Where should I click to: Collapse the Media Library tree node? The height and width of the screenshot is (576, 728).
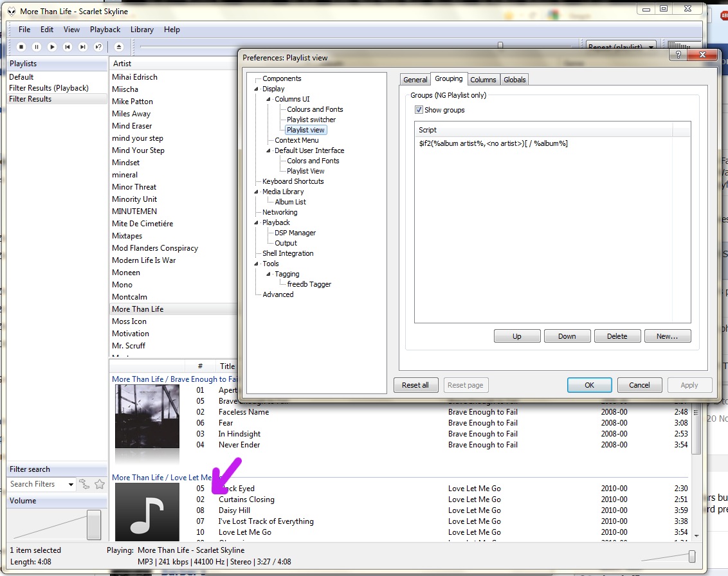tap(257, 192)
